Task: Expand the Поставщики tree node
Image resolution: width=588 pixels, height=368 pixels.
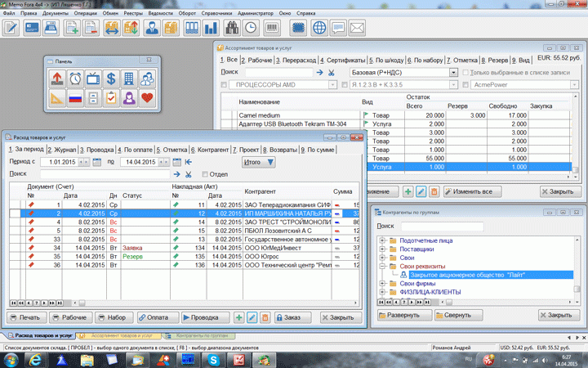Action: coord(382,249)
